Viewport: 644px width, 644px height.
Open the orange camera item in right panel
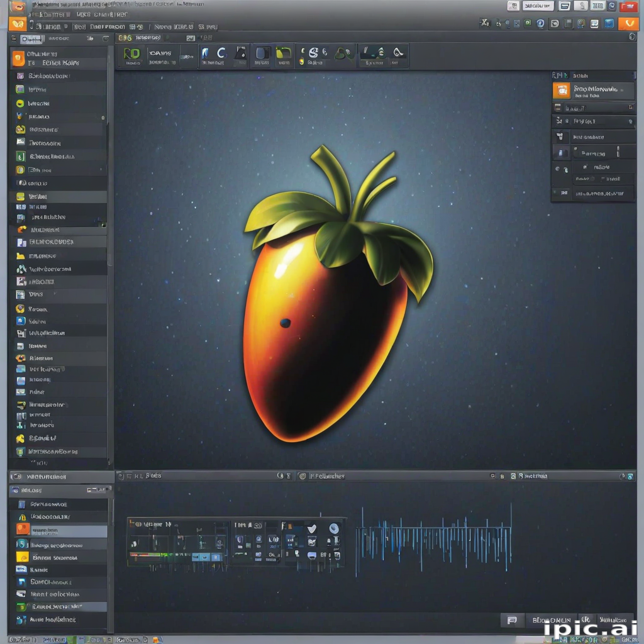[592, 91]
